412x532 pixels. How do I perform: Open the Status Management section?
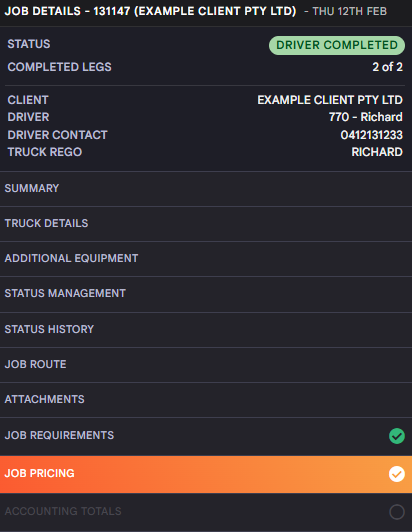pos(206,294)
